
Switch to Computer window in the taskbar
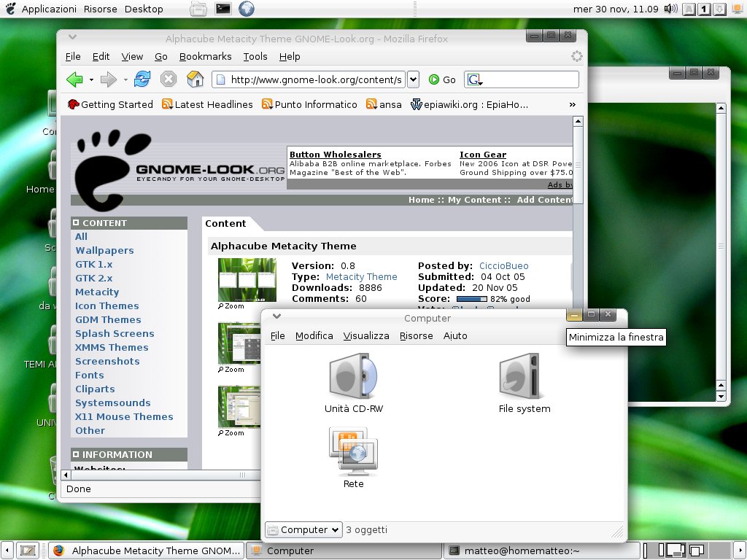(343, 551)
